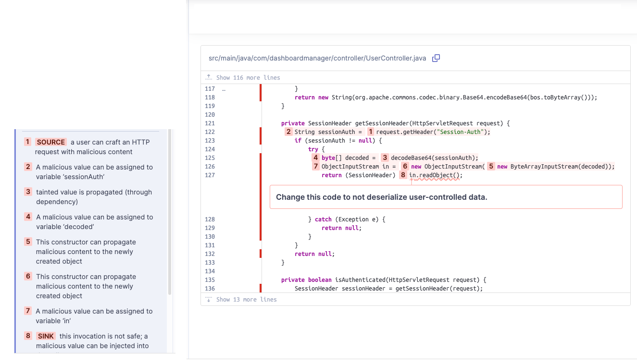Select flow step 3 tainted value propagated
The width and height of the screenshot is (637, 364).
pos(92,197)
